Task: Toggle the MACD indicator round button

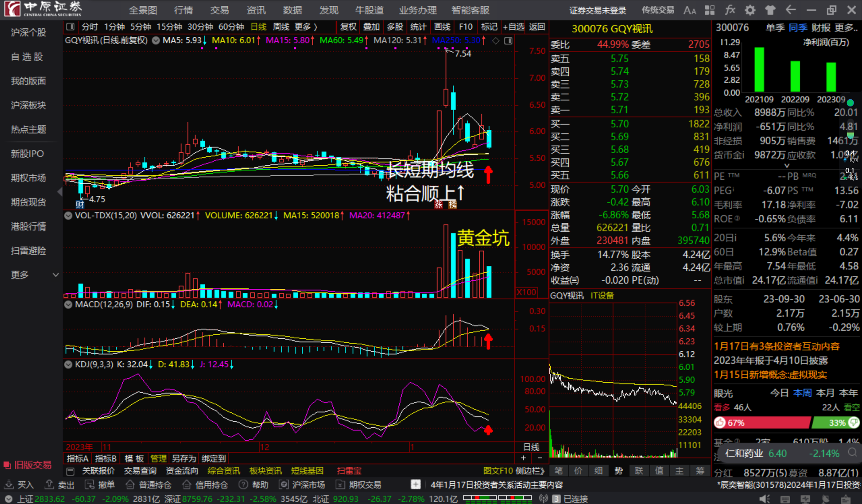Action: [x=68, y=305]
